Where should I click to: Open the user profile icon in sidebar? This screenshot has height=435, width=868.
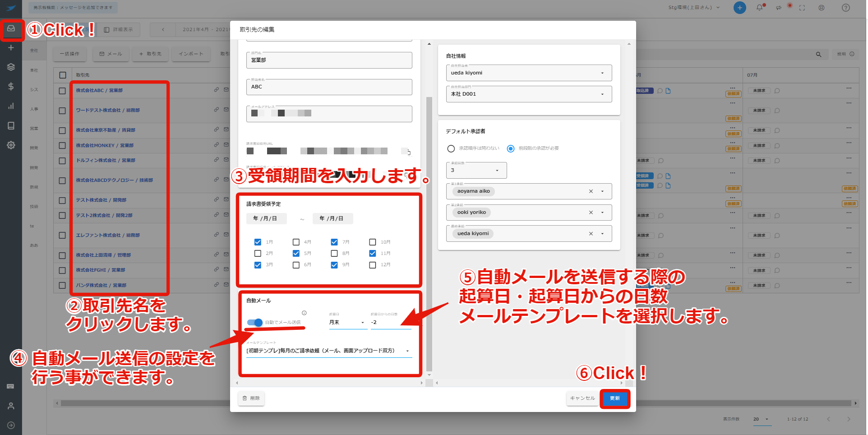tap(11, 406)
